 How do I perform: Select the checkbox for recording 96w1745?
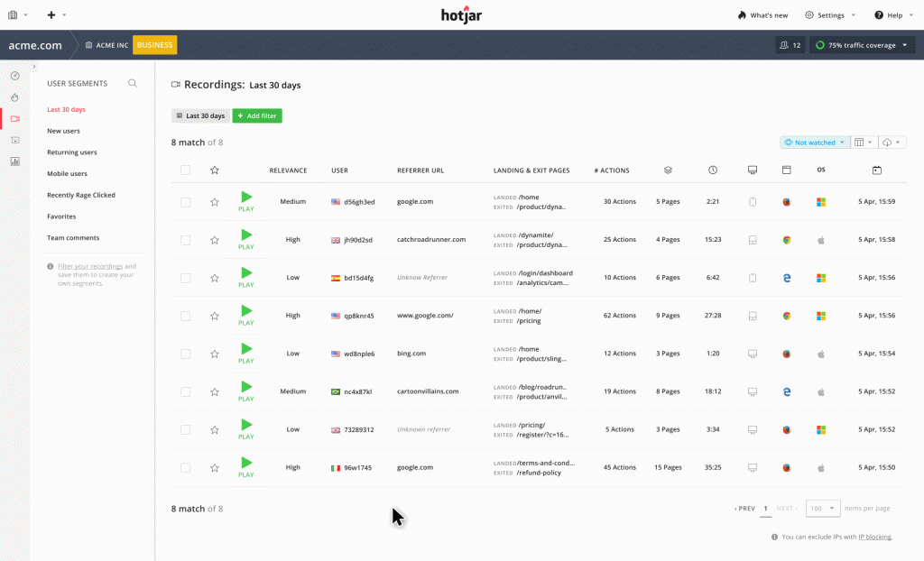click(x=186, y=467)
